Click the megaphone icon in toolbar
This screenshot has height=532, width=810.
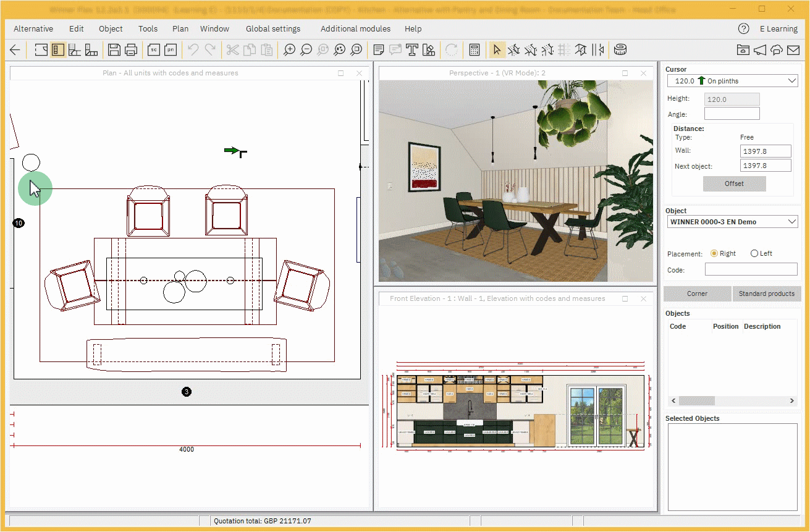coord(760,50)
